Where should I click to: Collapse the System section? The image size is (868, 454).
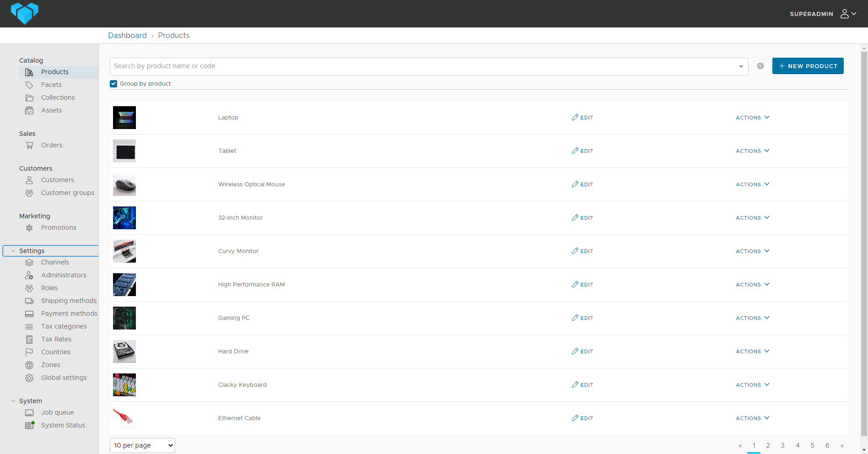click(x=13, y=400)
